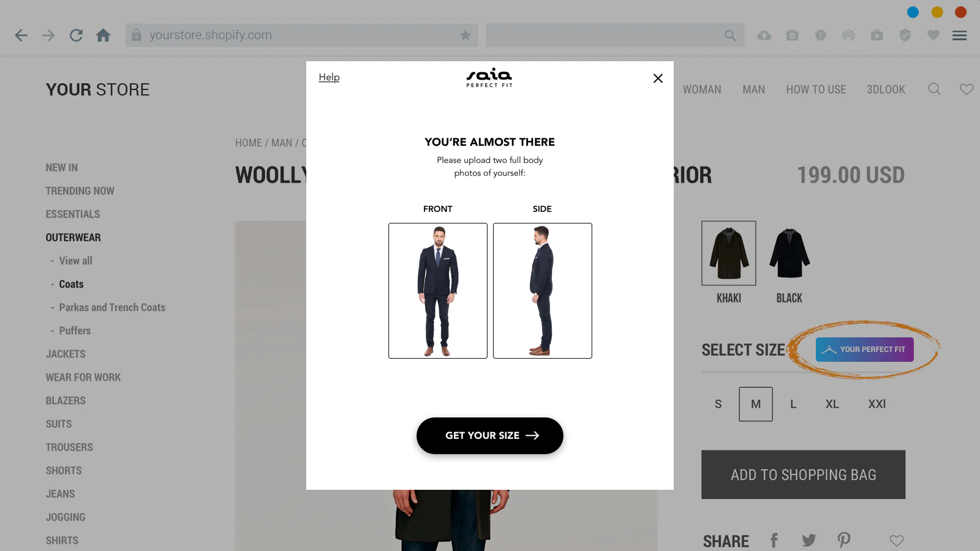The image size is (980, 551).
Task: Select the Black coat color swatch
Action: 790,253
